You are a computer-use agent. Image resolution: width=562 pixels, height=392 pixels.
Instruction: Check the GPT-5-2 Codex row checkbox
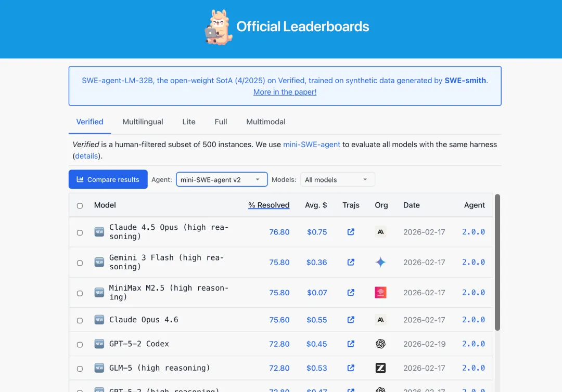pyautogui.click(x=80, y=345)
